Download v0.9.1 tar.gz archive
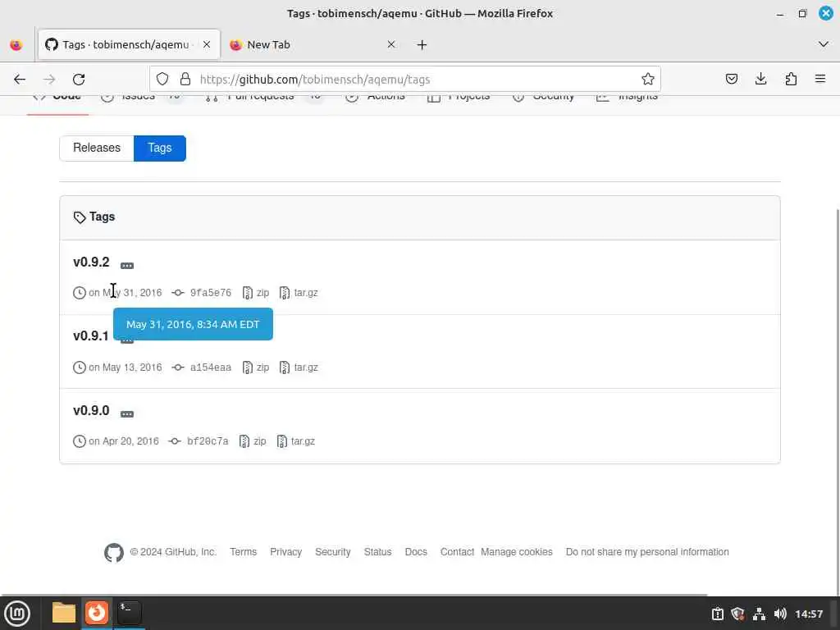The image size is (840, 630). [x=299, y=367]
